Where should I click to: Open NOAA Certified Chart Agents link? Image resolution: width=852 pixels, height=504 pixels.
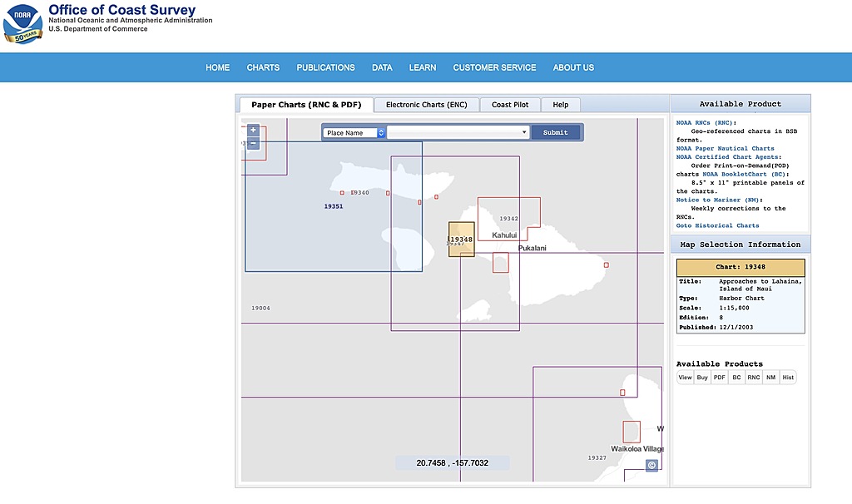point(727,157)
